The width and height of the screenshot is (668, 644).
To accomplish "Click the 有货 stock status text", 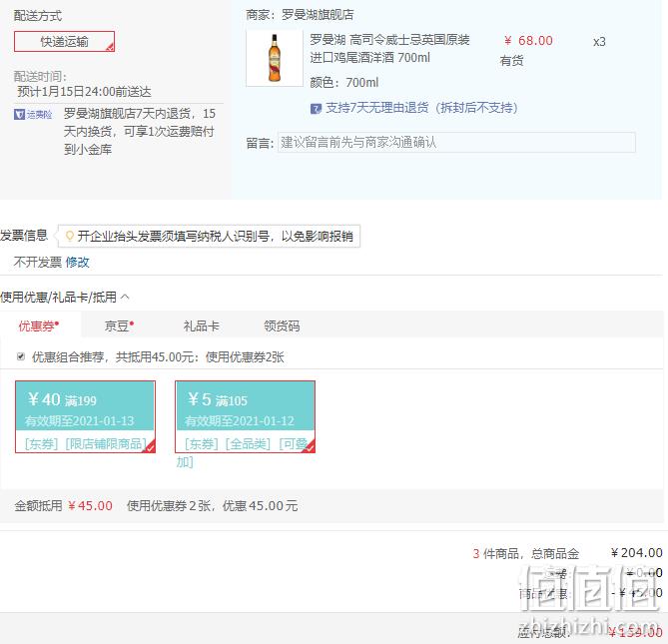I will click(511, 61).
